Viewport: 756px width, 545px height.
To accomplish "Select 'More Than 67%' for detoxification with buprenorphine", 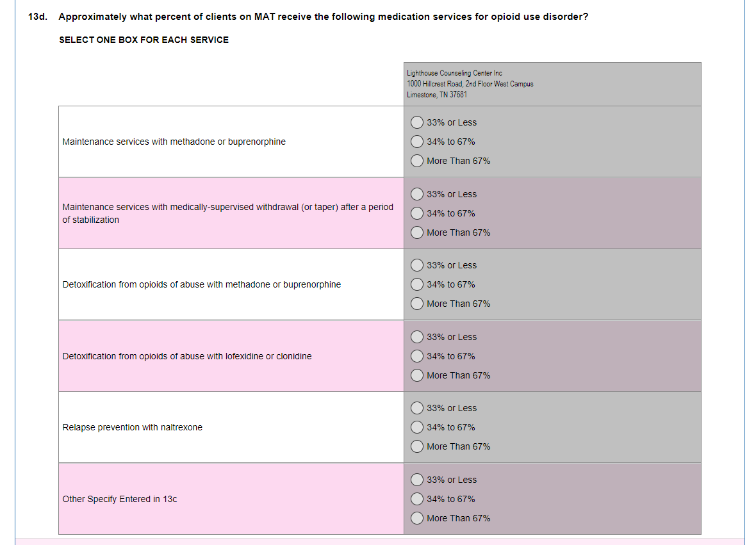I will point(417,304).
